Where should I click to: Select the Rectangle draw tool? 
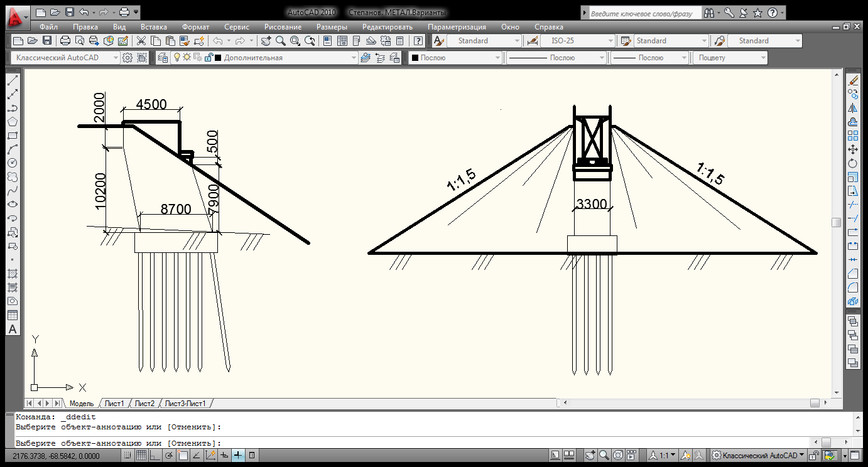13,136
